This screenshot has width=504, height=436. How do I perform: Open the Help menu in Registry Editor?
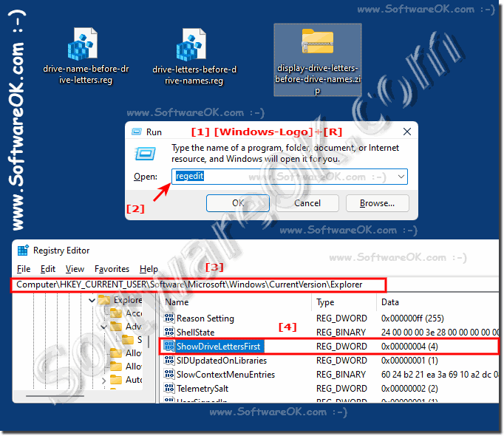tap(149, 269)
